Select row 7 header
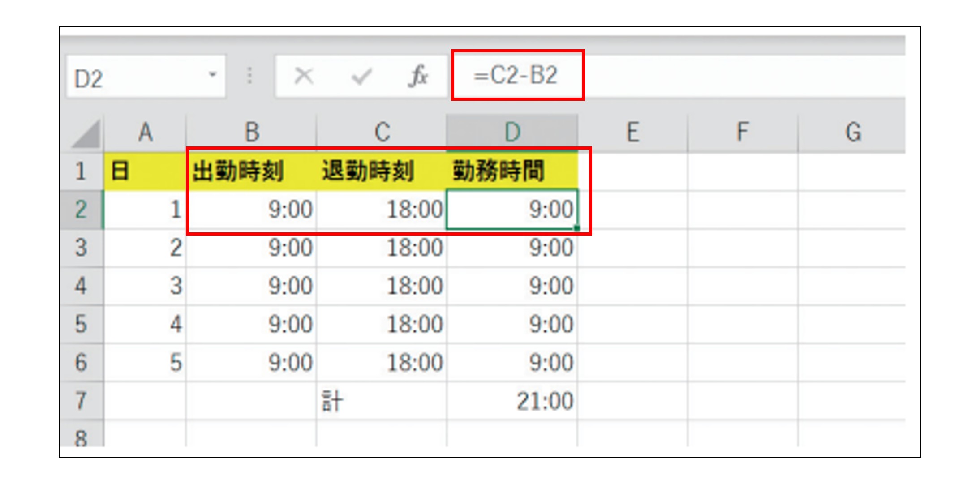980x484 pixels. pyautogui.click(x=81, y=401)
